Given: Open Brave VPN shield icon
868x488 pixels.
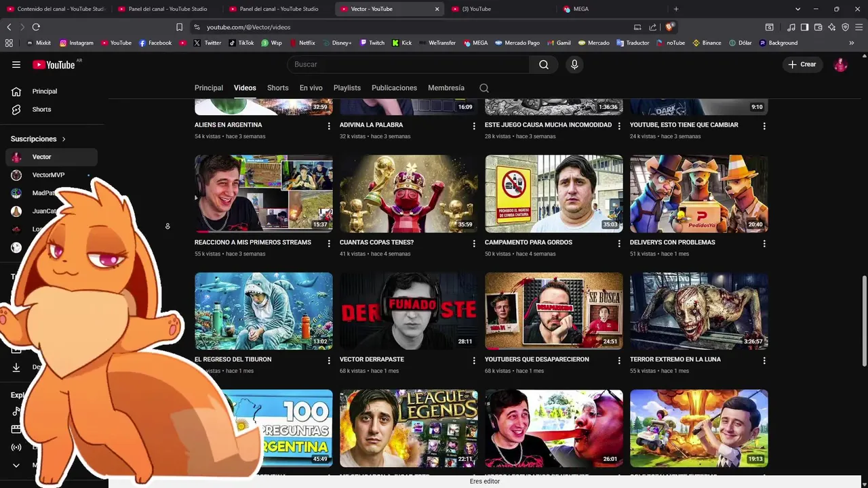Looking at the screenshot, I should click(845, 27).
